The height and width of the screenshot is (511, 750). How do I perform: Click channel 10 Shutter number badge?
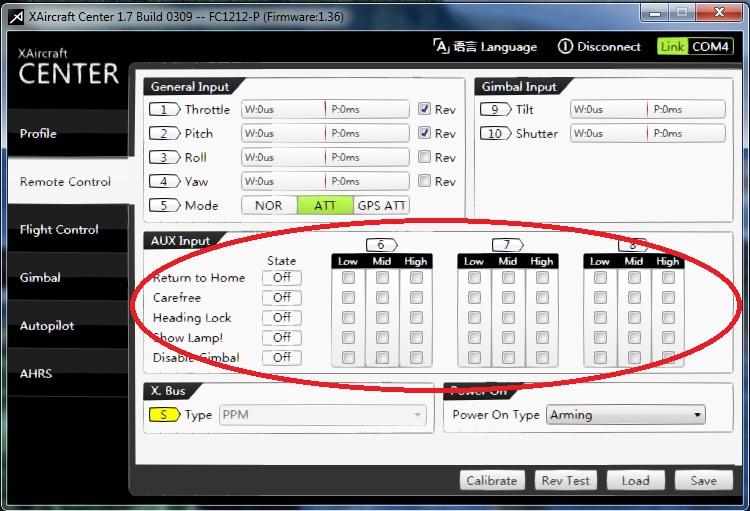[495, 133]
